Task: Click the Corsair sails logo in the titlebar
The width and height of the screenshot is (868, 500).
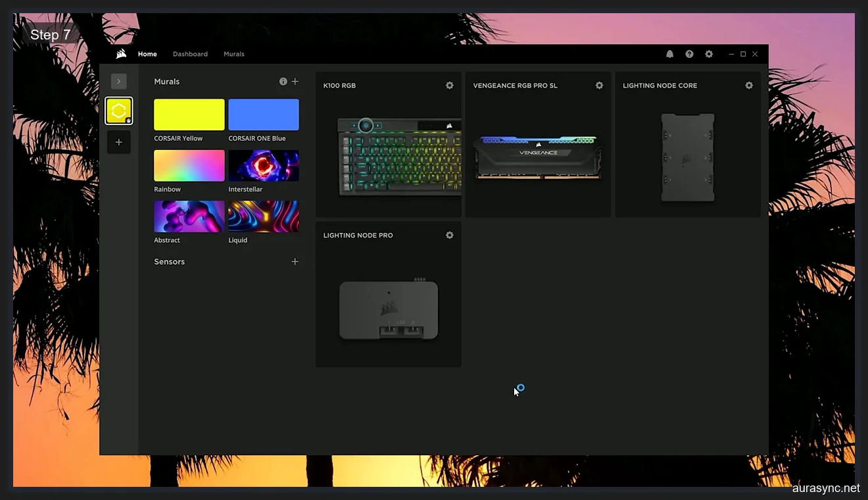Action: (121, 53)
